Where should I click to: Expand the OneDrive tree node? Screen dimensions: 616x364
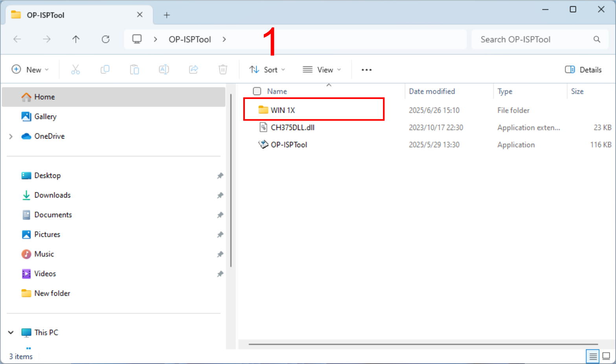tap(11, 136)
